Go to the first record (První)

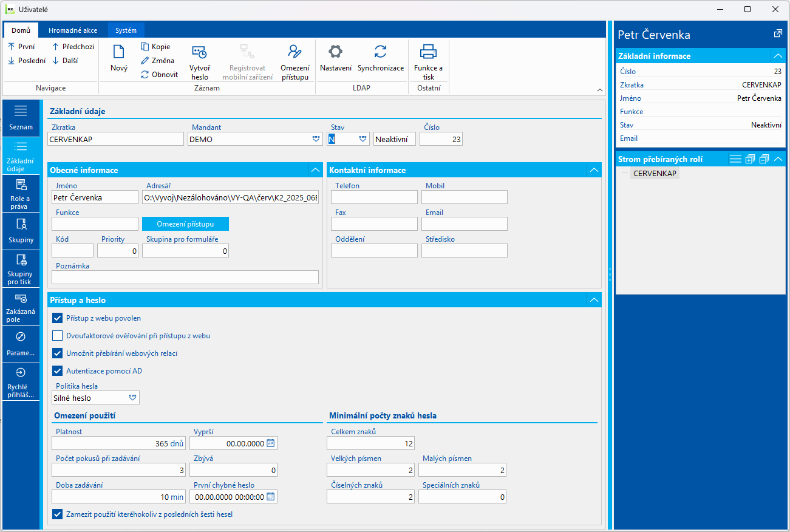click(21, 47)
